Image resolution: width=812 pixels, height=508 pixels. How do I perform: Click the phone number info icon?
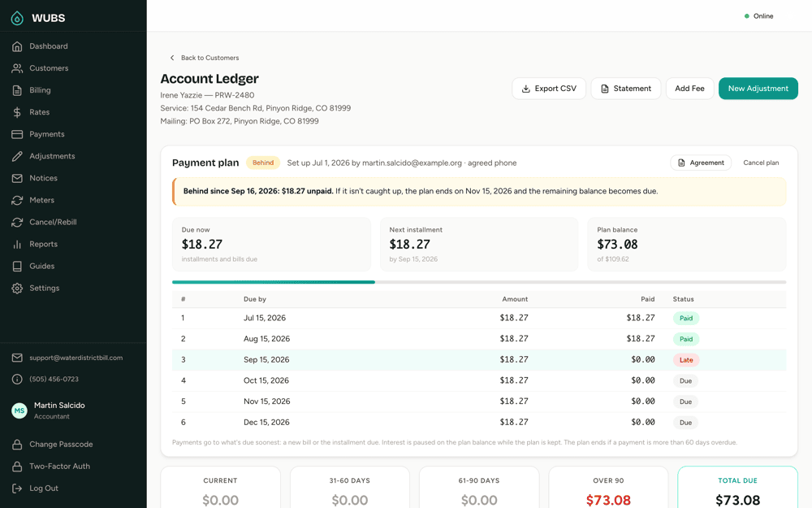tap(17, 379)
